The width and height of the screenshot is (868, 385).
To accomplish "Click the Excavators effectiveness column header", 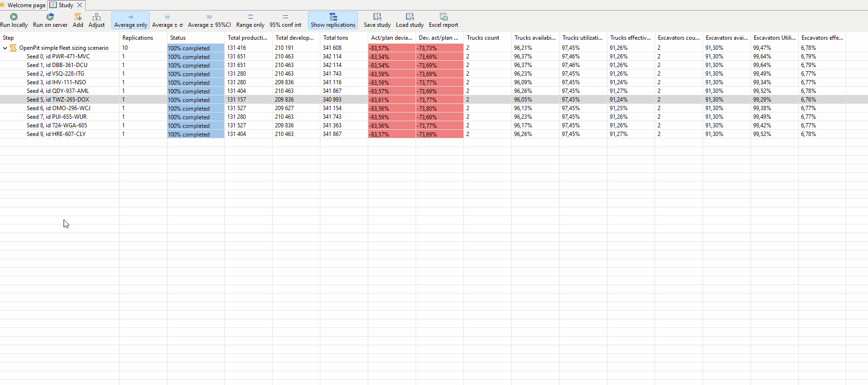I will pyautogui.click(x=822, y=38).
